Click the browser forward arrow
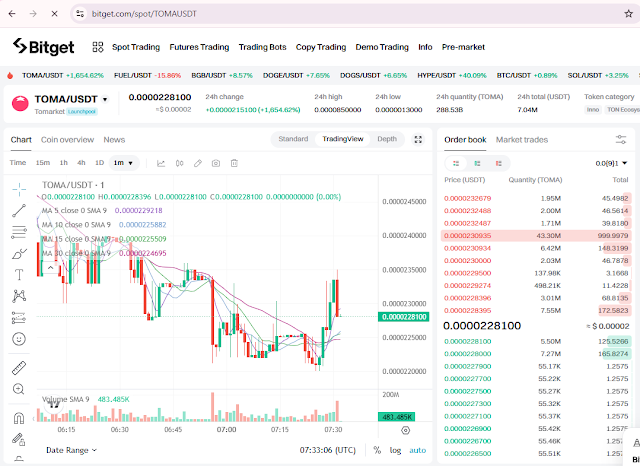Screen dimensions: 640x466 tap(33, 13)
